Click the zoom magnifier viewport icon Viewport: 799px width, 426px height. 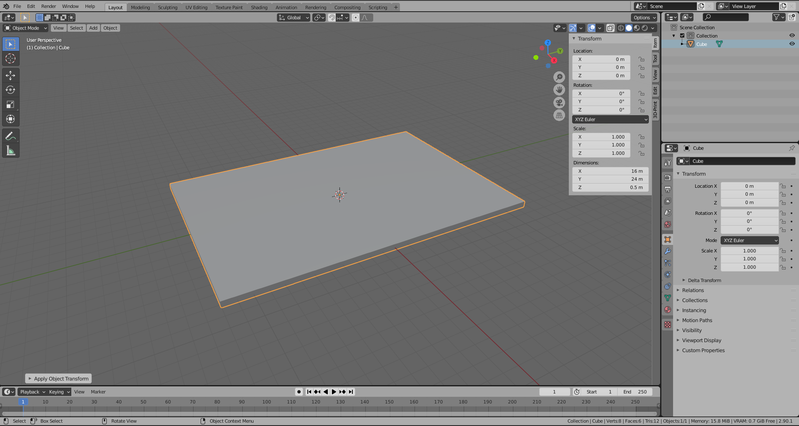(x=559, y=77)
